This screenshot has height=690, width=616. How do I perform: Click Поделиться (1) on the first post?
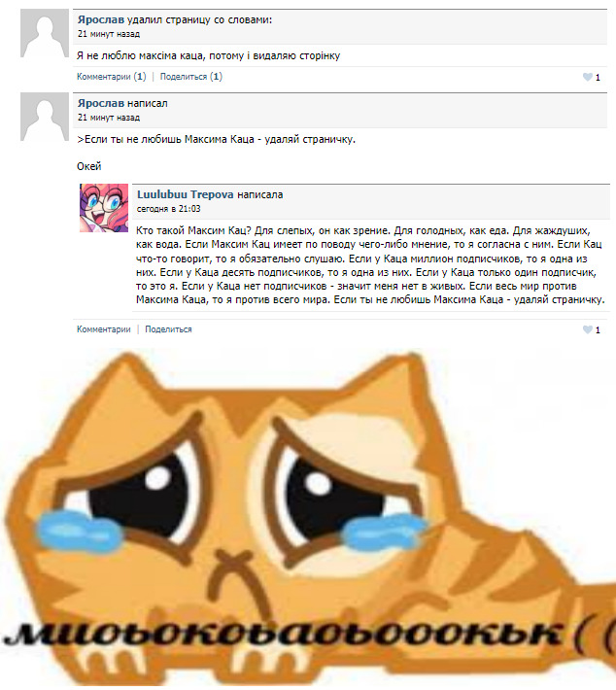click(191, 77)
